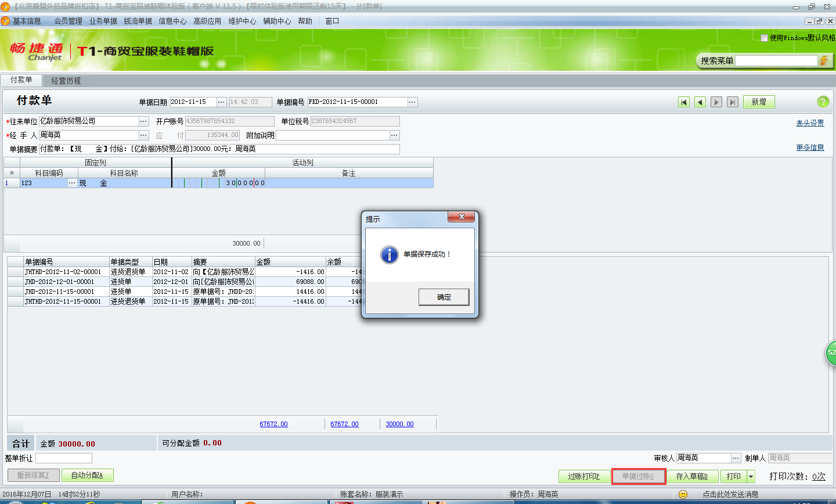
Task: Jump to the last record arrow
Action: tap(733, 102)
